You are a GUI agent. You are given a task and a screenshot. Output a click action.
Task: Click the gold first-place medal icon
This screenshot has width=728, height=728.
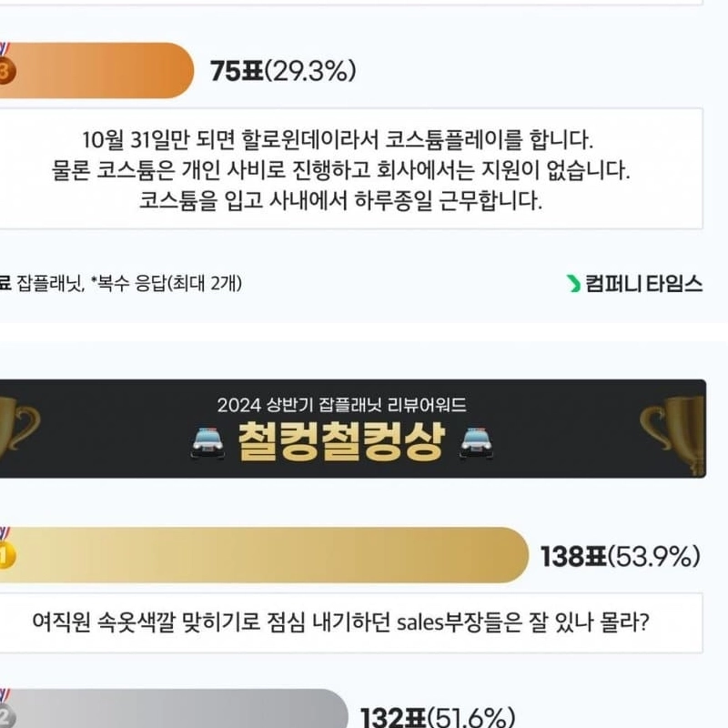pyautogui.click(x=5, y=554)
